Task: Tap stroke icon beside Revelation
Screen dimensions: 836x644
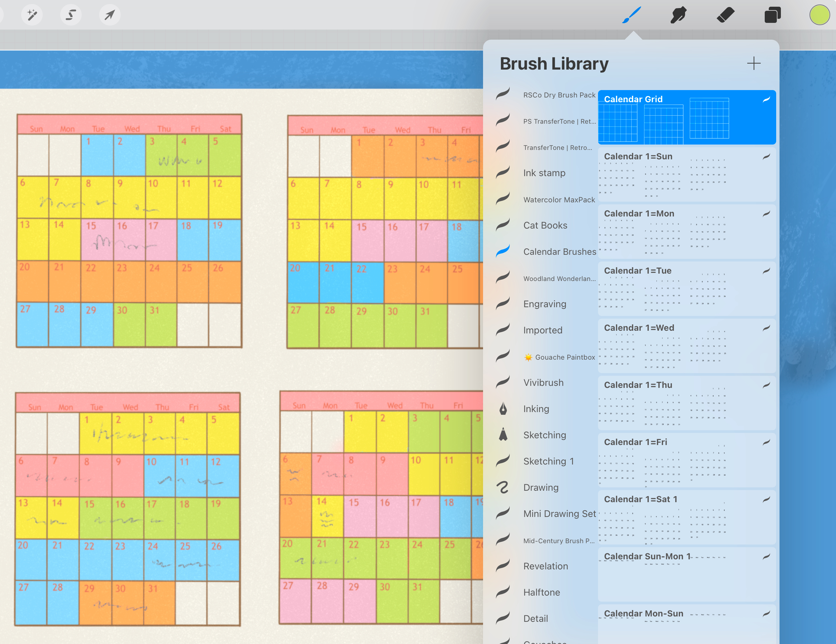Action: point(503,565)
